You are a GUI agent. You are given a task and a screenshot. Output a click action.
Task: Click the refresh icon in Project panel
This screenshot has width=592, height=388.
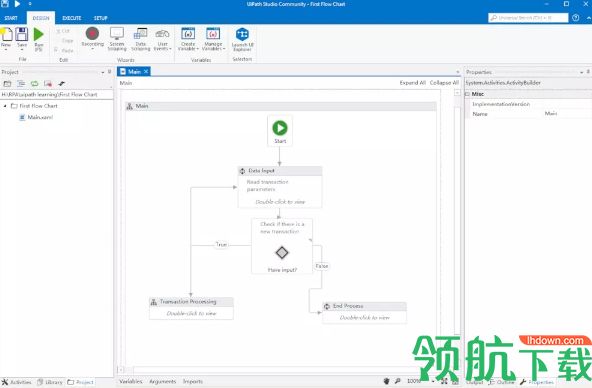34,83
